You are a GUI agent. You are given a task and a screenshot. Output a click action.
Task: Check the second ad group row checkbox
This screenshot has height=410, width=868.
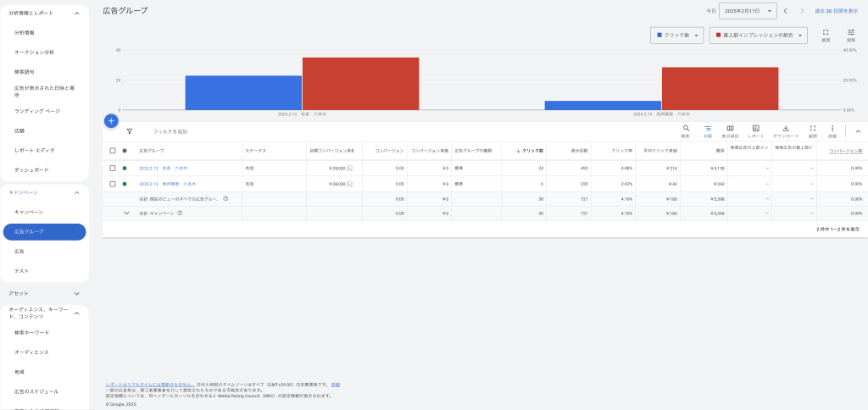tap(113, 183)
